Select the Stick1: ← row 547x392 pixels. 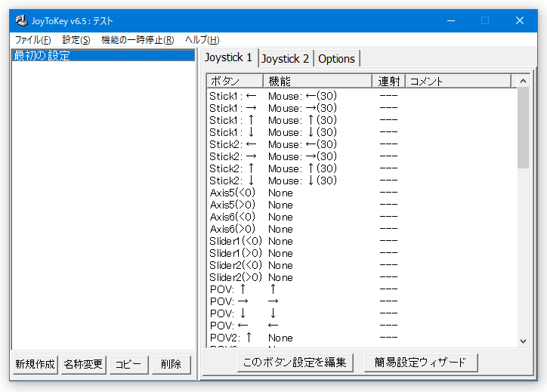tap(362, 96)
